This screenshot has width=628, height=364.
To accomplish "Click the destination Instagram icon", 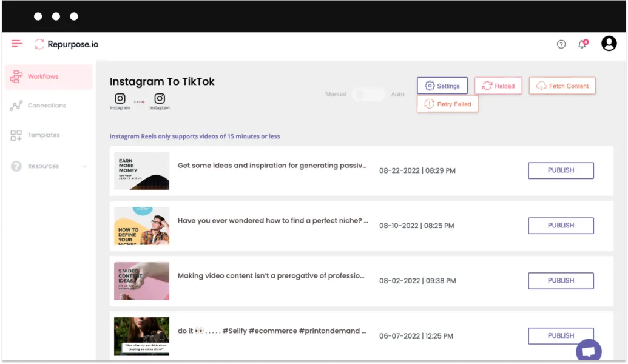I will pyautogui.click(x=160, y=98).
